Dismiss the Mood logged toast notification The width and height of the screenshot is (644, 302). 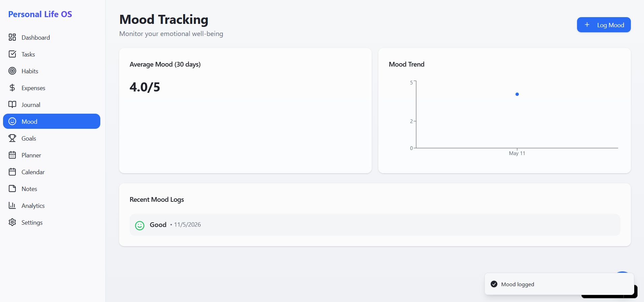[559, 284]
